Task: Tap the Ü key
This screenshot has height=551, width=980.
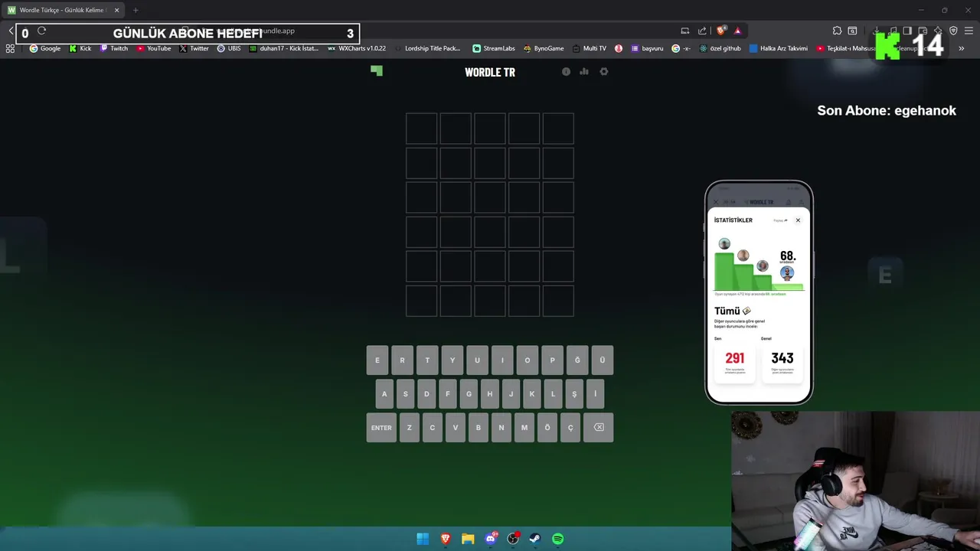Action: pos(603,360)
